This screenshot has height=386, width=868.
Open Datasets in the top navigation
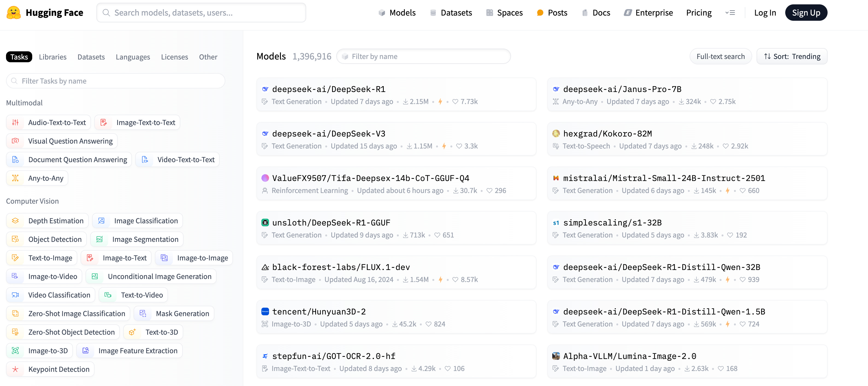point(451,13)
